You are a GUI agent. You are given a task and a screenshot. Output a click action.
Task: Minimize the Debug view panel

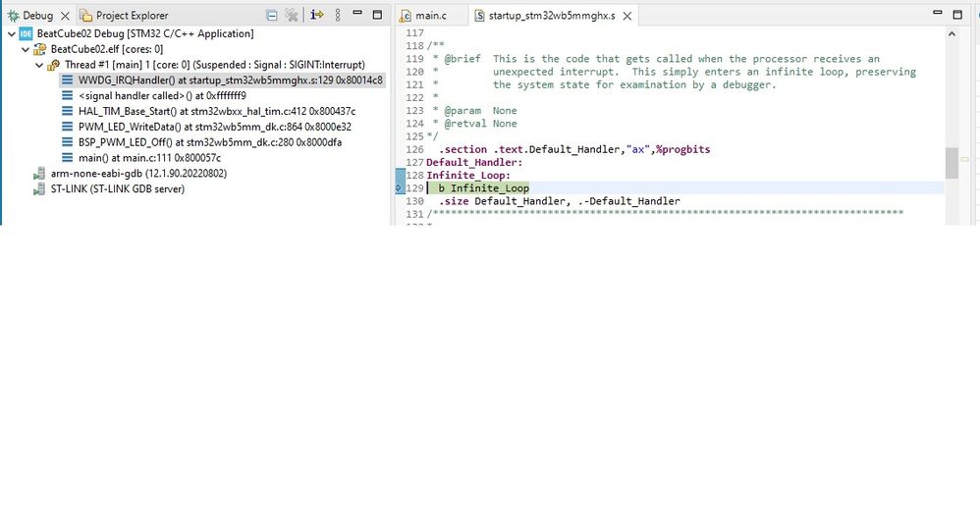(357, 13)
